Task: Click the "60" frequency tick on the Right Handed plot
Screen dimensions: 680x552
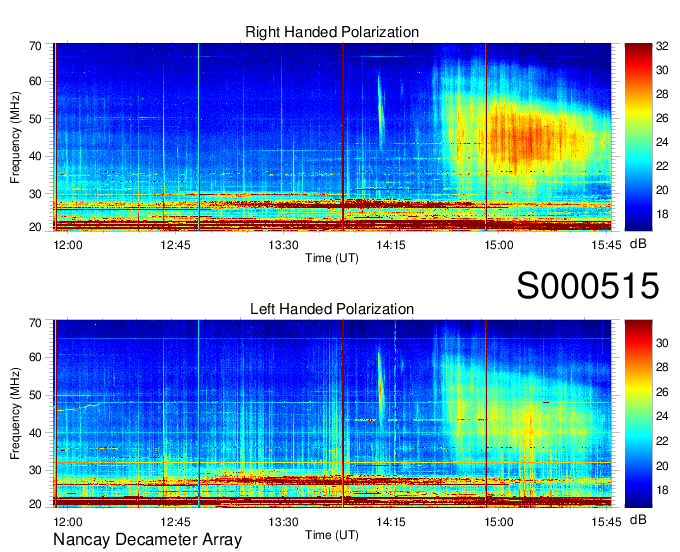Action: 35,81
